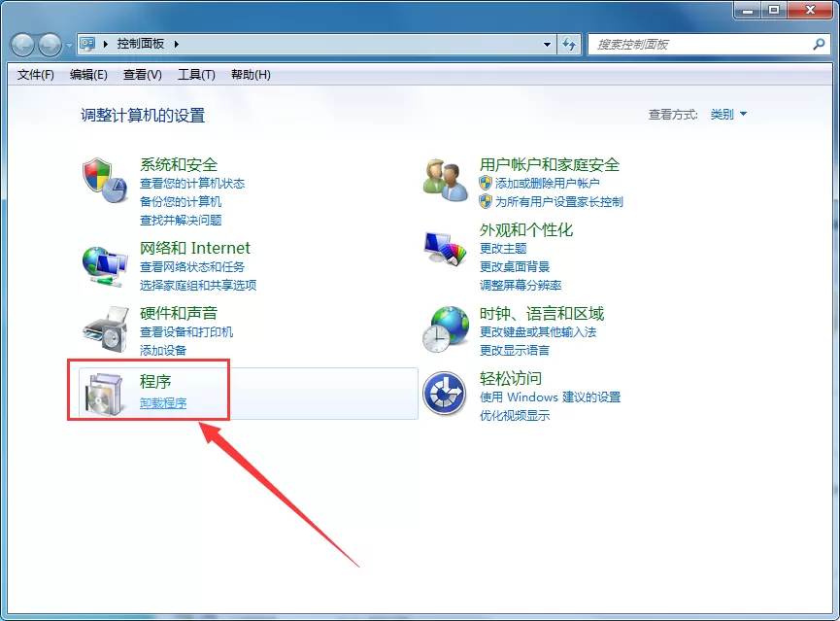840x621 pixels.
Task: Maximize the Control Panel window
Action: 774,10
